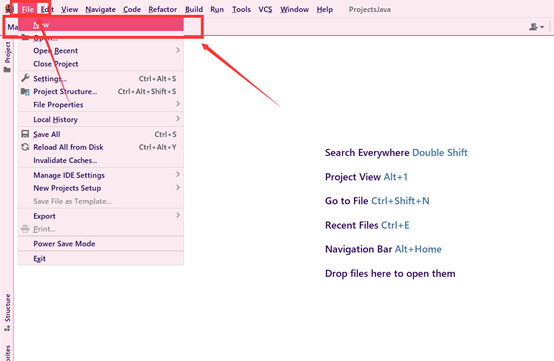Click the Structure icon in left sidebar
This screenshot has width=554, height=361.
[7, 328]
